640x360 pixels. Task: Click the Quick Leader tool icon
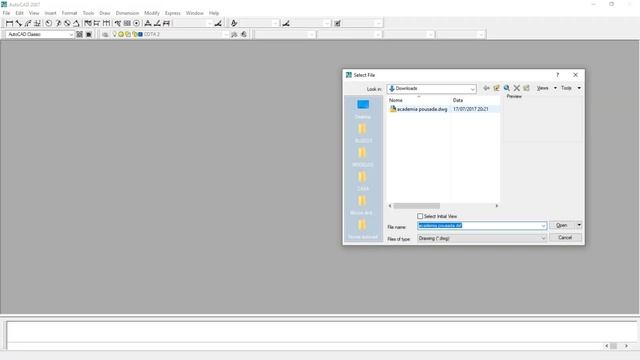point(118,23)
